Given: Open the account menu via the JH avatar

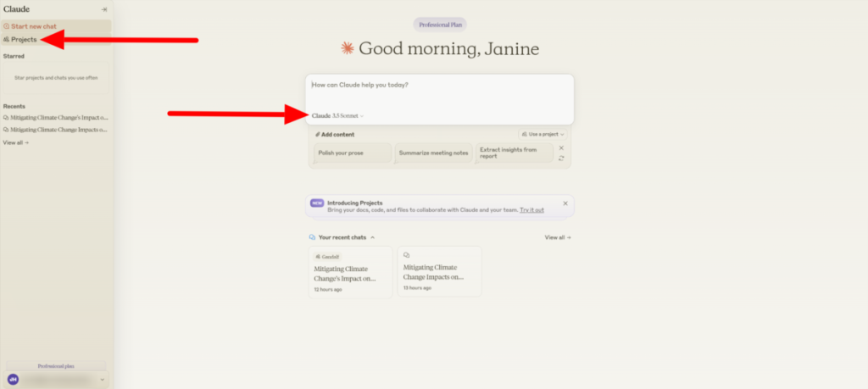Looking at the screenshot, I should click(13, 380).
